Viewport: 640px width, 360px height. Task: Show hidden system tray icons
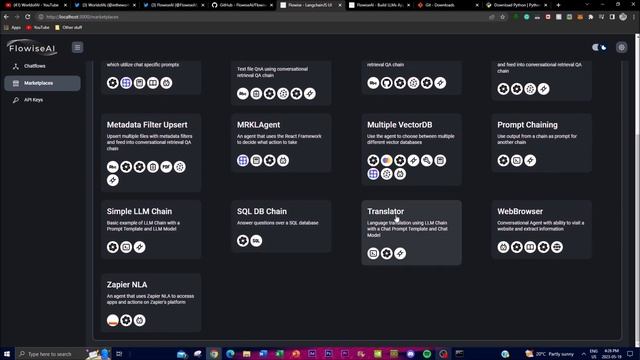pos(583,354)
